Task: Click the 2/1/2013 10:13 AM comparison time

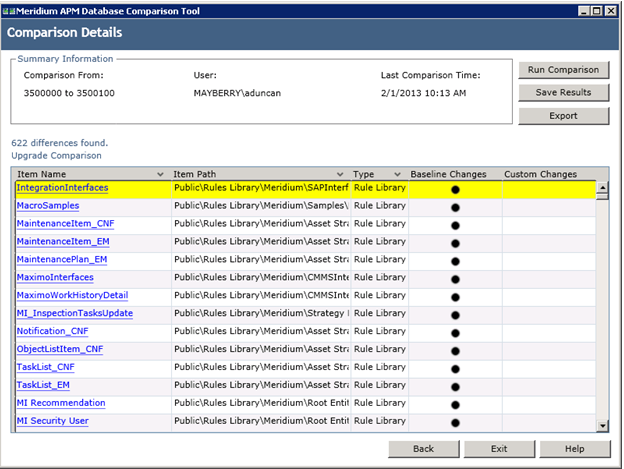Action: pyautogui.click(x=423, y=93)
